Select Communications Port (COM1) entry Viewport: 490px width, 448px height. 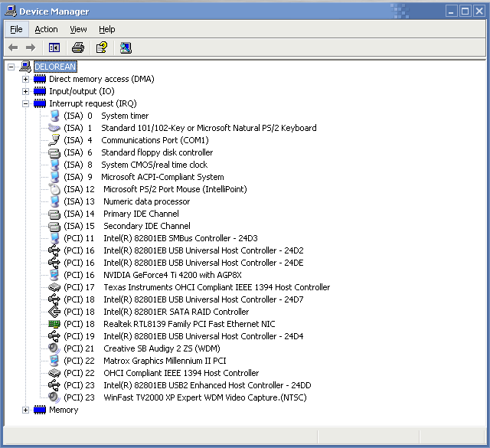(136, 140)
